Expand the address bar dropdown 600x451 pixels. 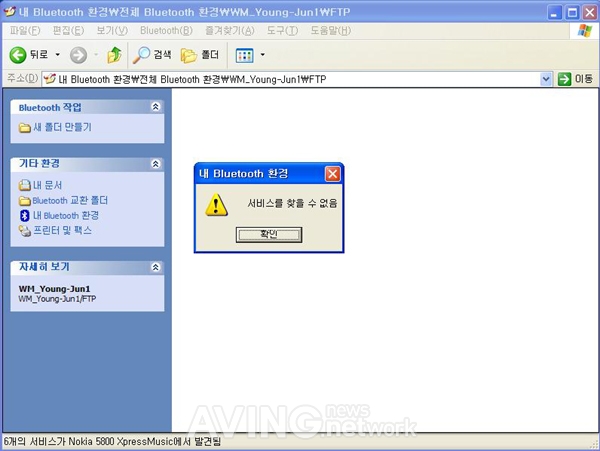tap(546, 80)
